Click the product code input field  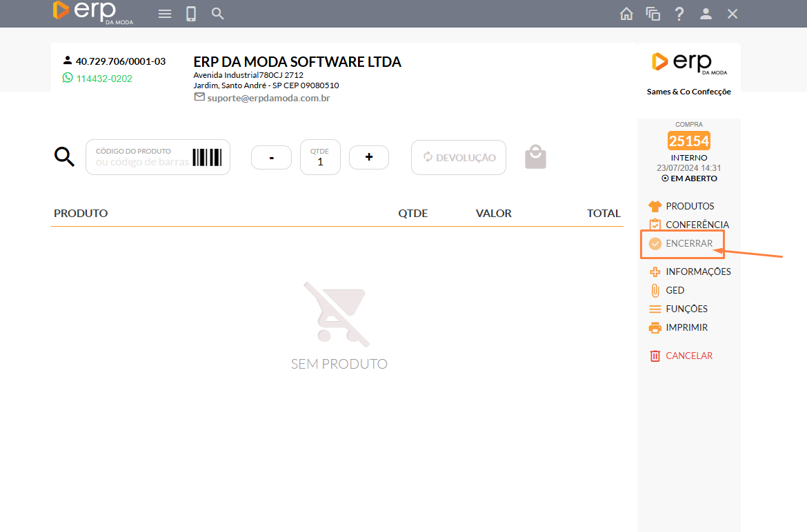pos(143,158)
